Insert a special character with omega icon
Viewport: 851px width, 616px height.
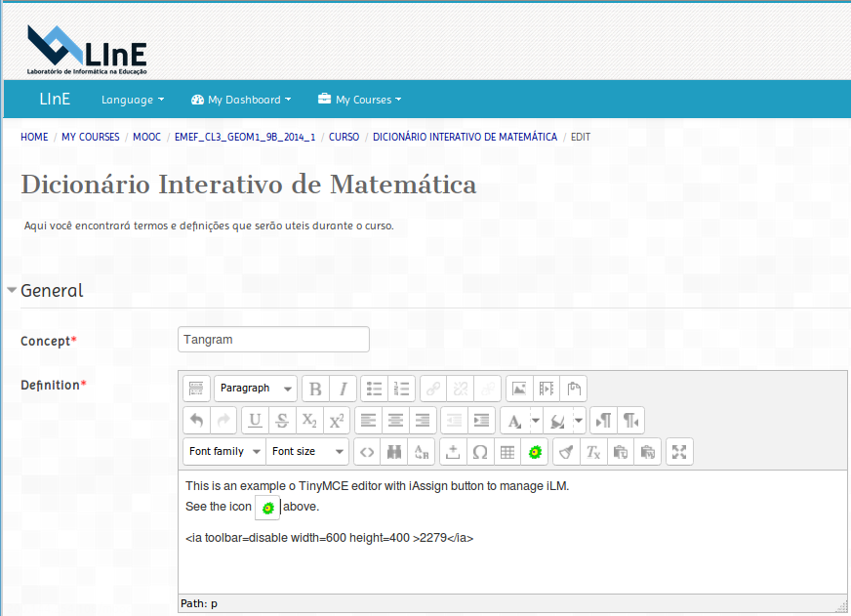tap(480, 452)
